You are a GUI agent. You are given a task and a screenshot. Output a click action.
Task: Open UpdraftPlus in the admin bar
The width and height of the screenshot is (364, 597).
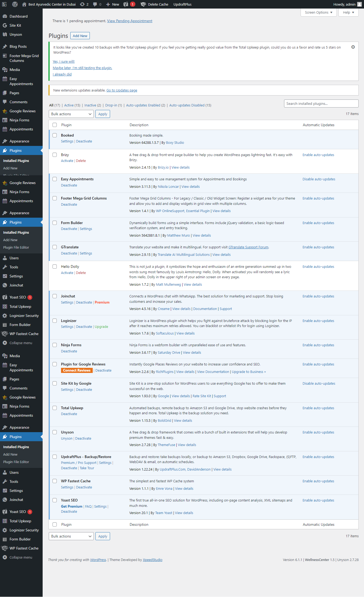coord(182,4)
